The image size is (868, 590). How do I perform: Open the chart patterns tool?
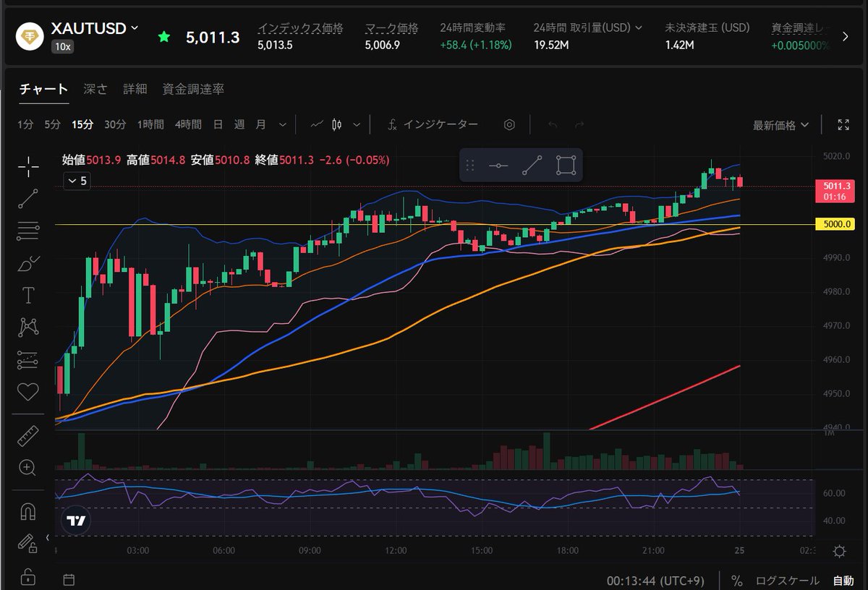tap(28, 328)
